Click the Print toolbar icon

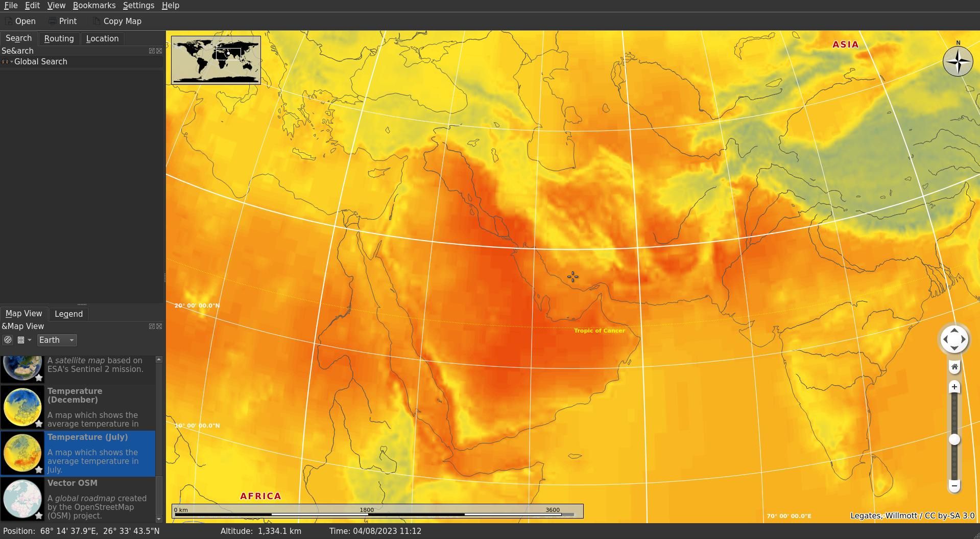[52, 21]
